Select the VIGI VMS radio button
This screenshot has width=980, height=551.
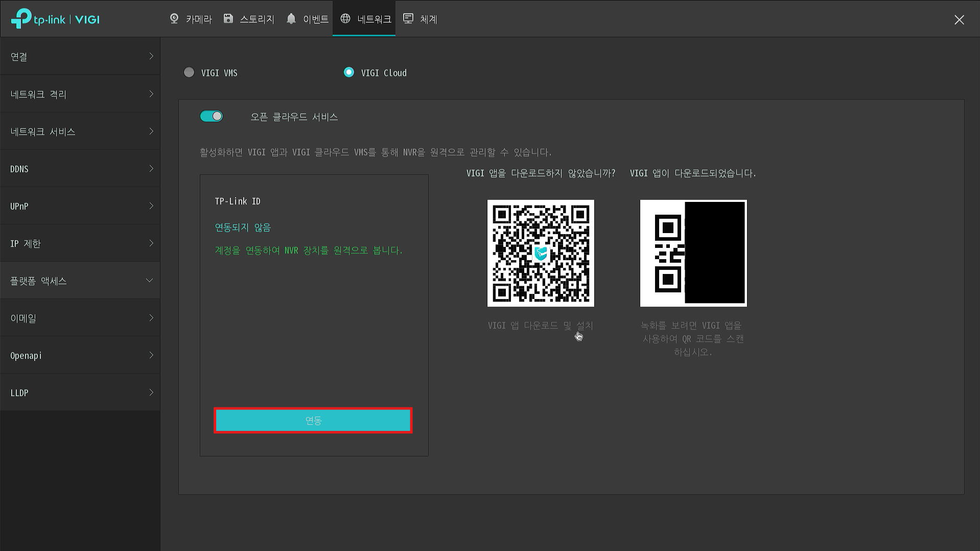189,73
